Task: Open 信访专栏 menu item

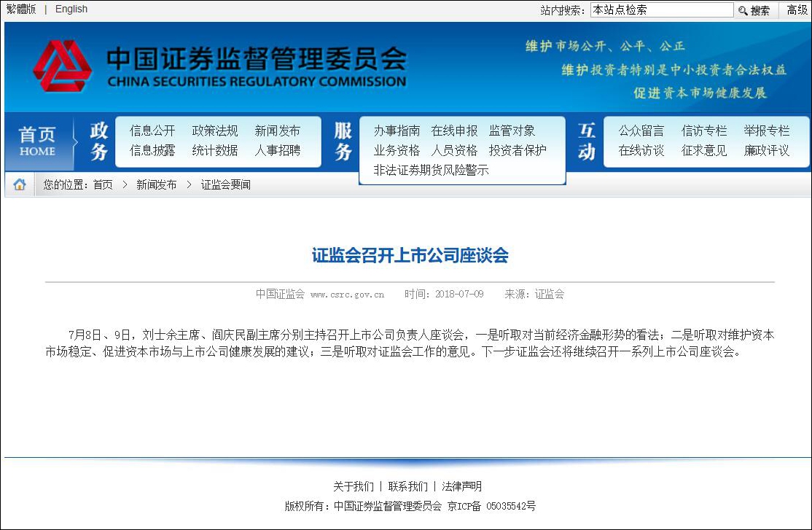Action: click(704, 130)
